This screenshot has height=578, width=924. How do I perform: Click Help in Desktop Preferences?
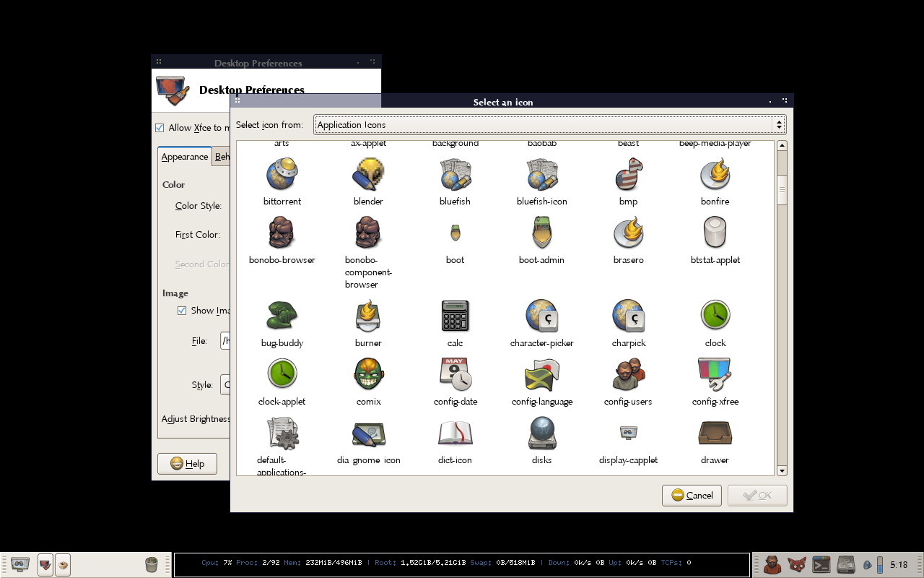coord(187,464)
